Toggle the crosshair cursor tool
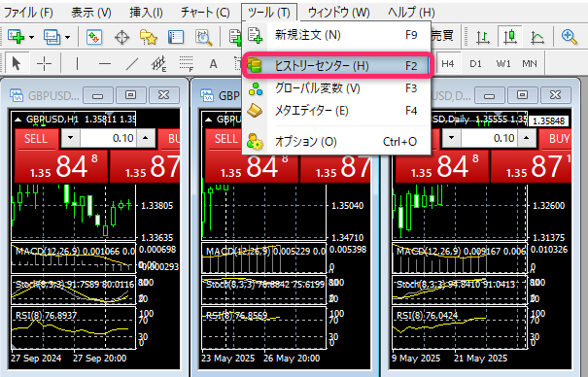 point(44,64)
